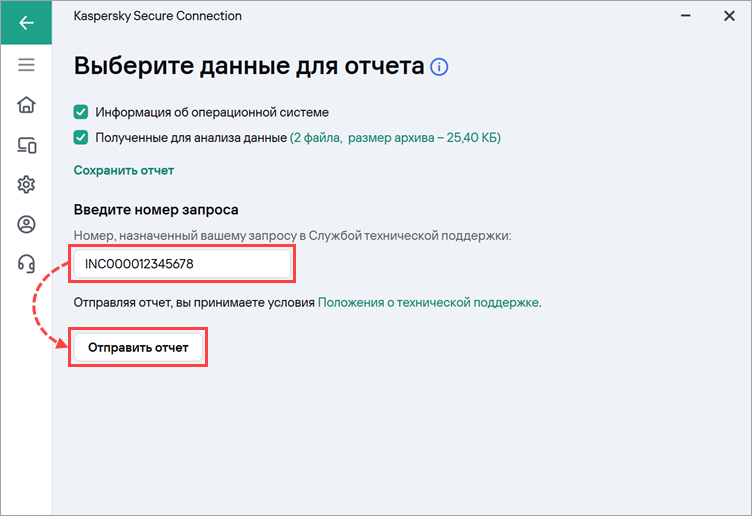This screenshot has height=516, width=752.
Task: Click the Отправить отчет button
Action: pyautogui.click(x=138, y=348)
